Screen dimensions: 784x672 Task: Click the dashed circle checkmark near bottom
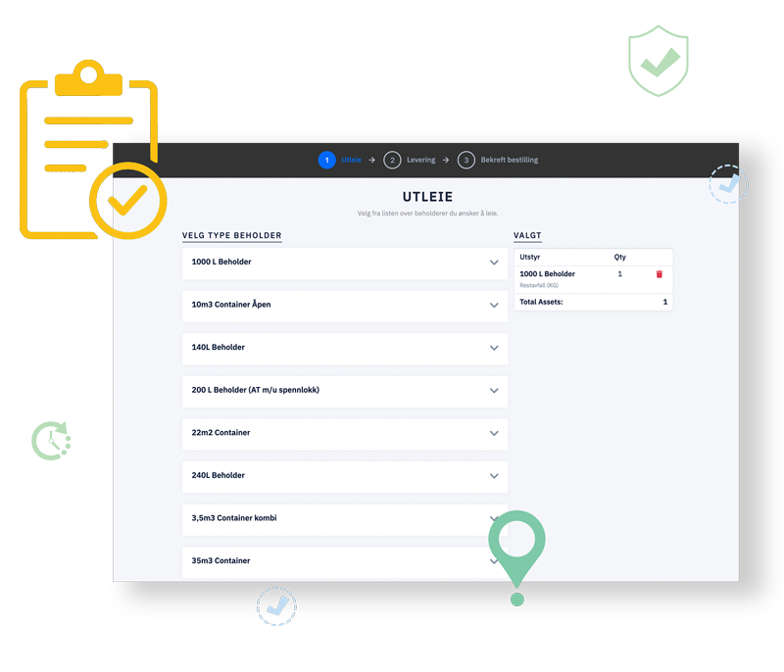(x=276, y=606)
